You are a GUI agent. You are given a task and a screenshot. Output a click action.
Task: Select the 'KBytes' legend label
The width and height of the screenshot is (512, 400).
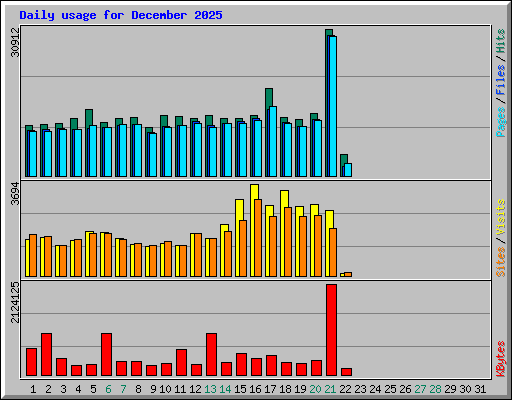[x=501, y=359]
